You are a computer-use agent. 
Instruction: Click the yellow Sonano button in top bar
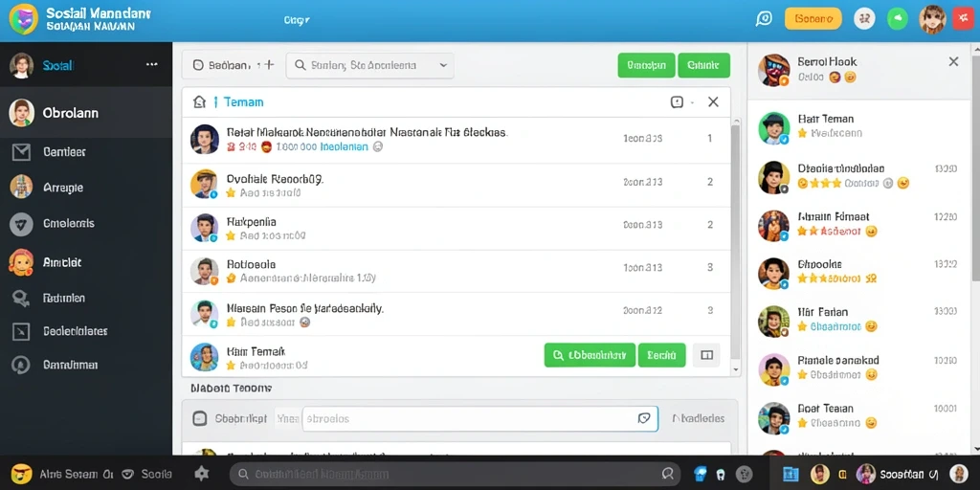(813, 19)
